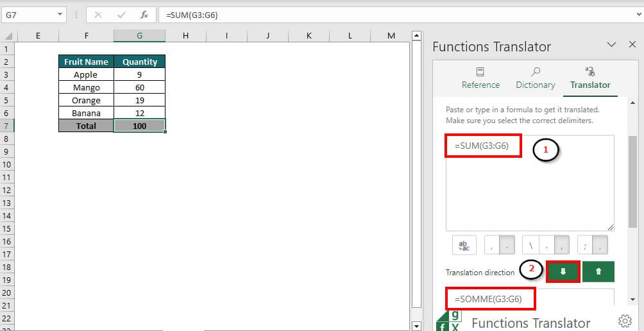Click the Cancel X icon in formula bar

point(97,15)
